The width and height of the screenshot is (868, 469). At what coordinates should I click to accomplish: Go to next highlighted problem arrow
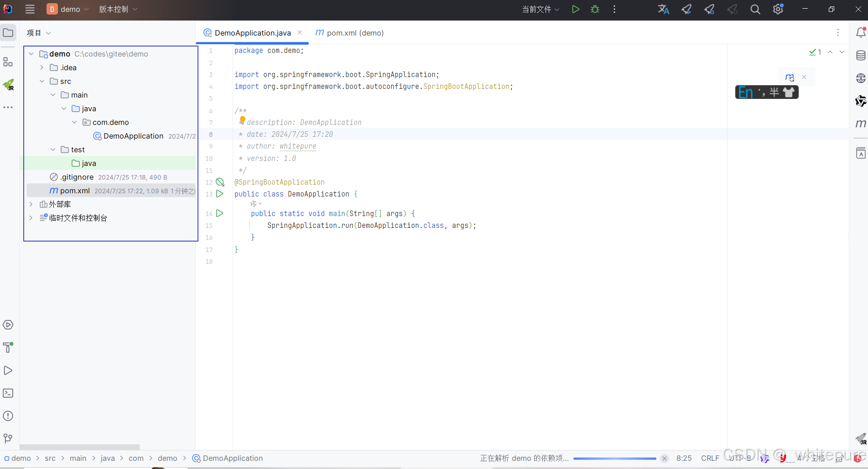842,52
